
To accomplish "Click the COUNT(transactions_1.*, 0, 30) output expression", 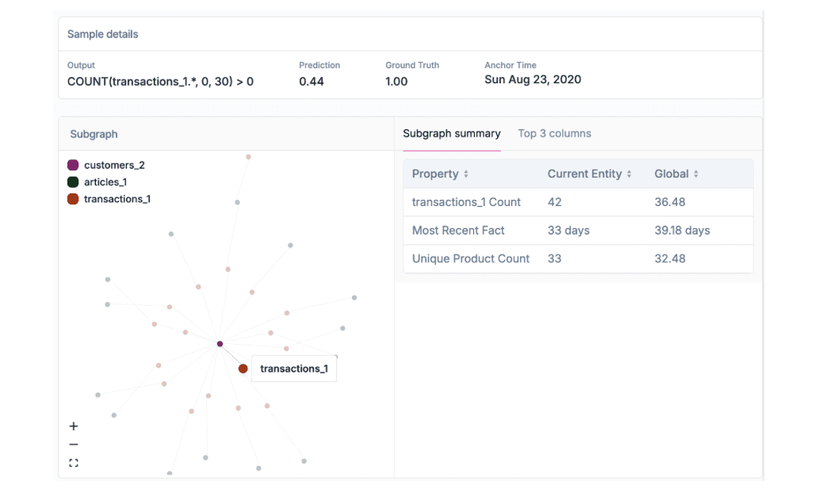I will 160,81.
